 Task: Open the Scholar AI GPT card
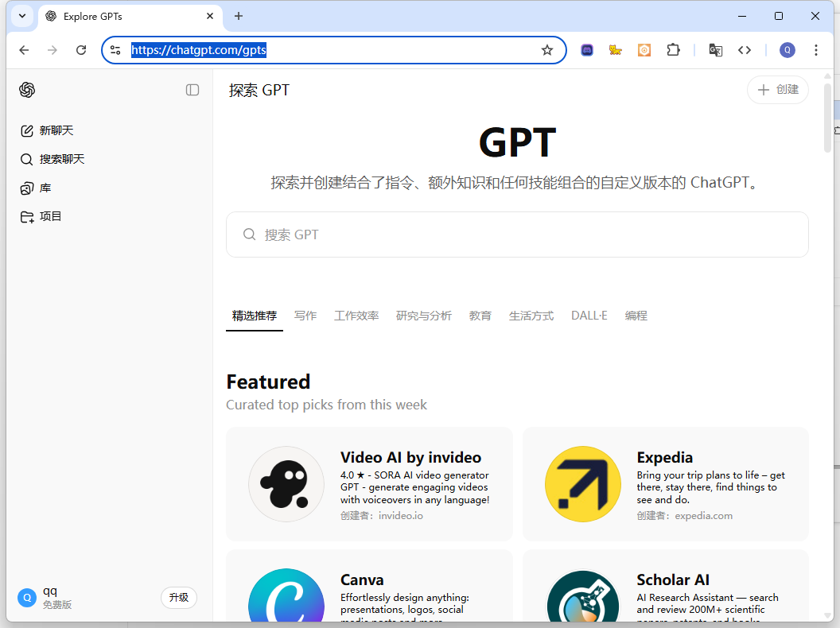[x=665, y=586]
